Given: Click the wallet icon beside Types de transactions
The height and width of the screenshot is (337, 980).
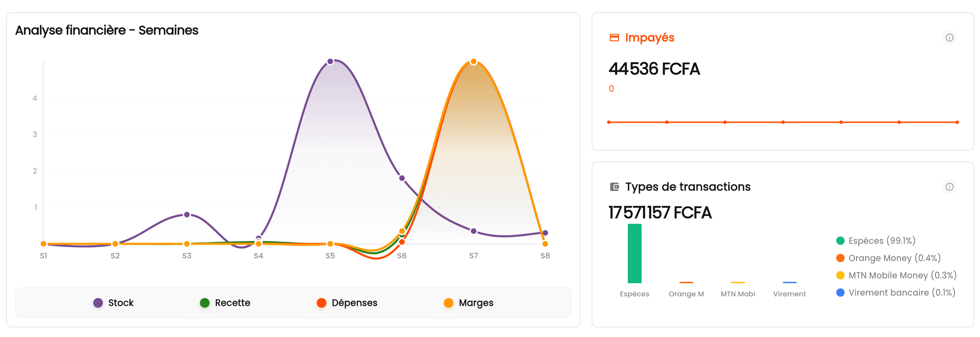Looking at the screenshot, I should pos(615,187).
